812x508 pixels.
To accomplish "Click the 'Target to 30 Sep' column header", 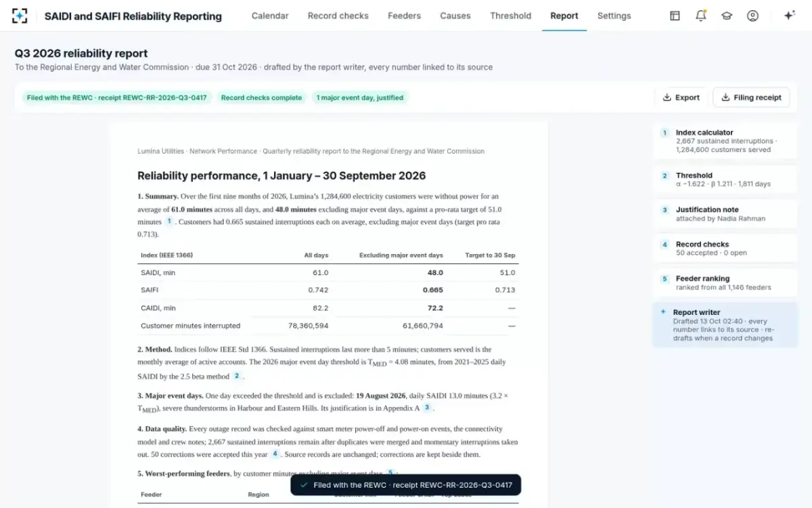I will point(490,255).
